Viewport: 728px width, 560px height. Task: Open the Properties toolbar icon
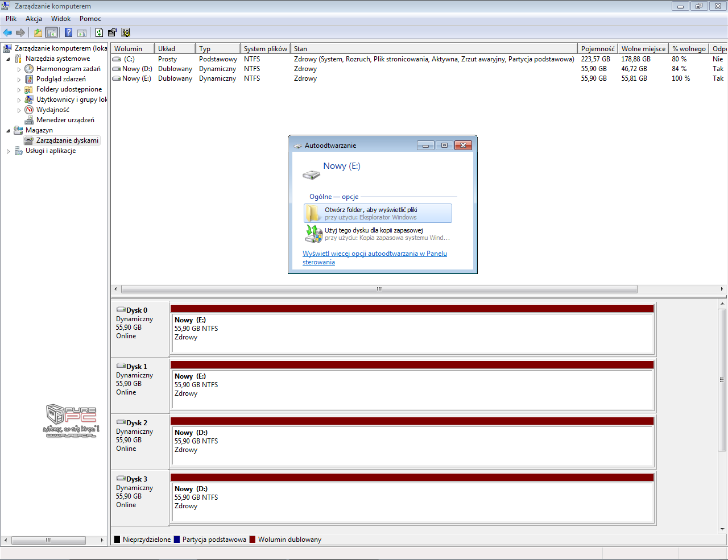coord(112,32)
